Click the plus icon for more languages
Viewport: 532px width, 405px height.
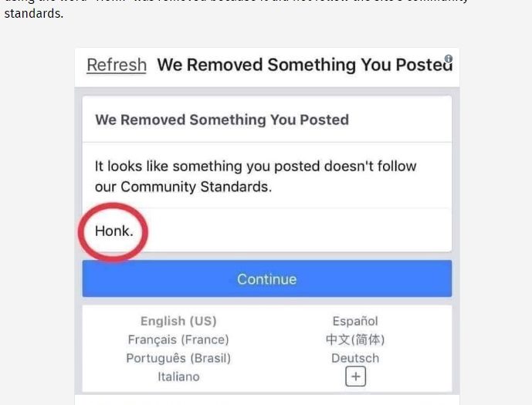[355, 376]
